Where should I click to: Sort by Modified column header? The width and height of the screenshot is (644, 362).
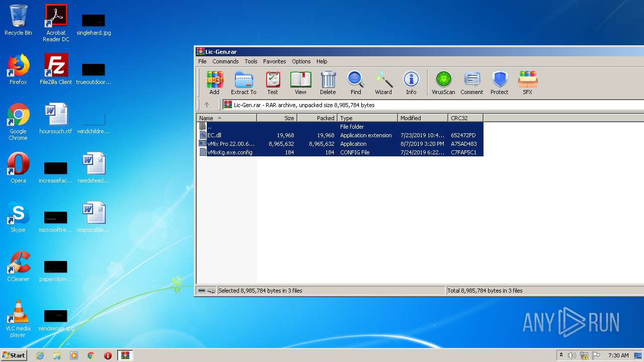tap(423, 118)
